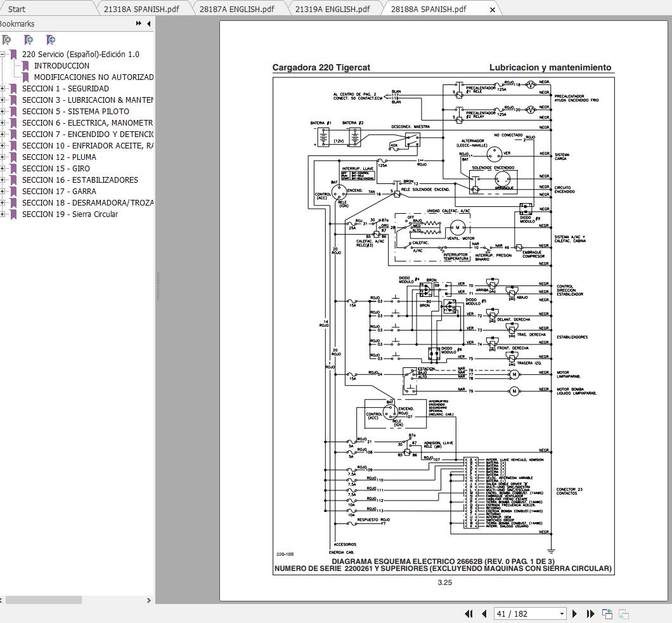Switch to the 28187A ENGLISH.pdf tab

point(236,9)
